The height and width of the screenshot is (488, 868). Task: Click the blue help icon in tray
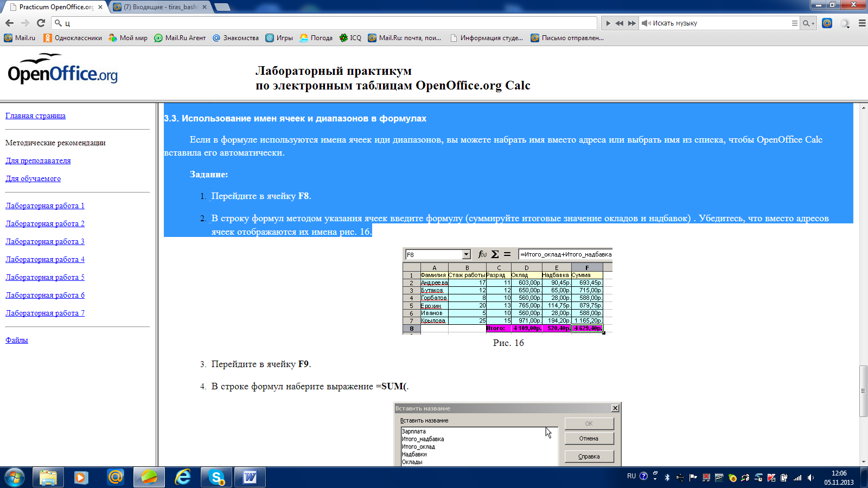coord(643,476)
